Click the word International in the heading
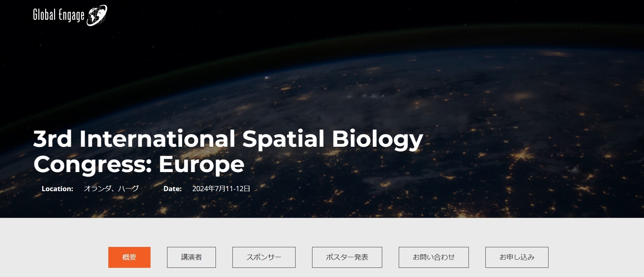The image size is (644, 277). click(x=157, y=139)
